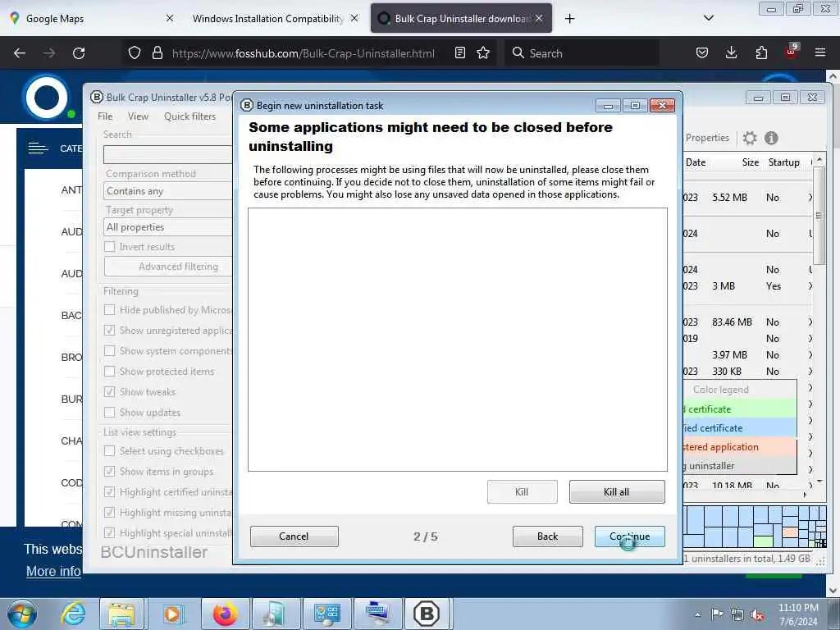Click the Kill button

[x=522, y=492]
